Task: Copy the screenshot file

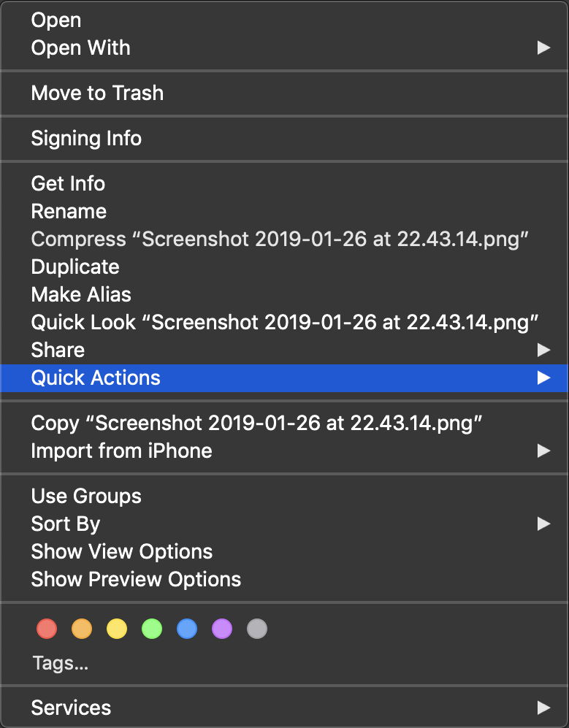Action: (x=146, y=424)
